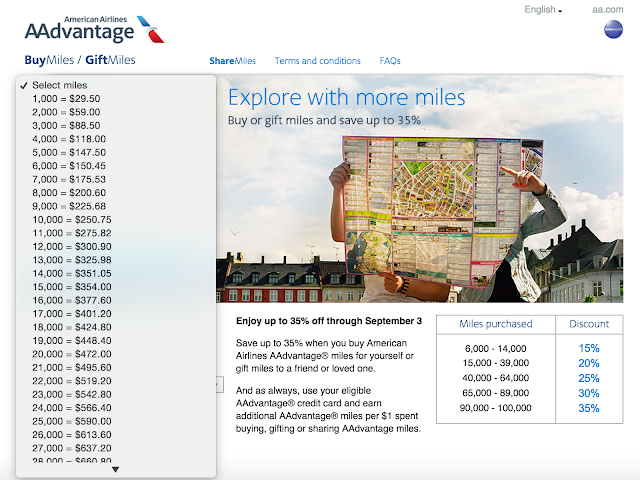Choose 26,000 = $613.60 option
The height and width of the screenshot is (480, 640).
click(x=116, y=435)
